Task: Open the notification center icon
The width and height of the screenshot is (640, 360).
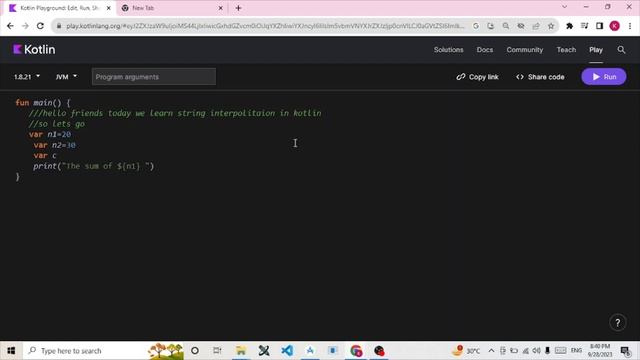Action: click(625, 351)
